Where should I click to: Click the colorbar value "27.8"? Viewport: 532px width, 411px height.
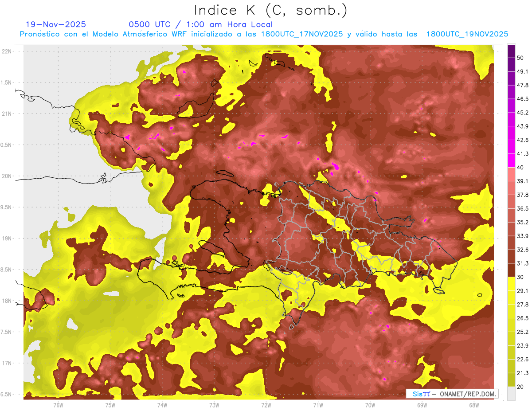pyautogui.click(x=522, y=304)
